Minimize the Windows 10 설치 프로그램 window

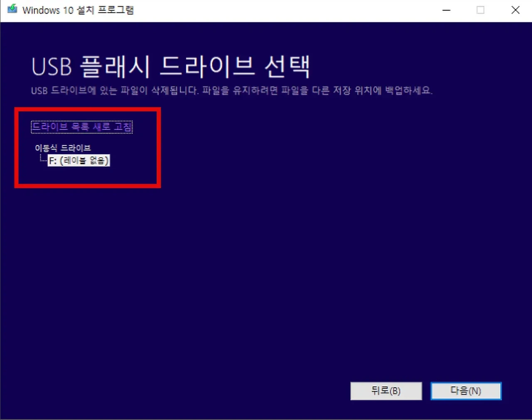coord(446,10)
